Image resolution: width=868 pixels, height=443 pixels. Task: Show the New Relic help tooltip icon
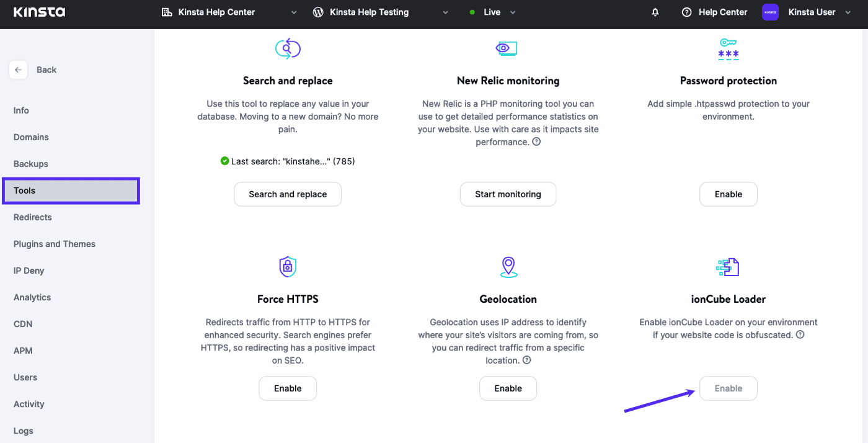(537, 141)
